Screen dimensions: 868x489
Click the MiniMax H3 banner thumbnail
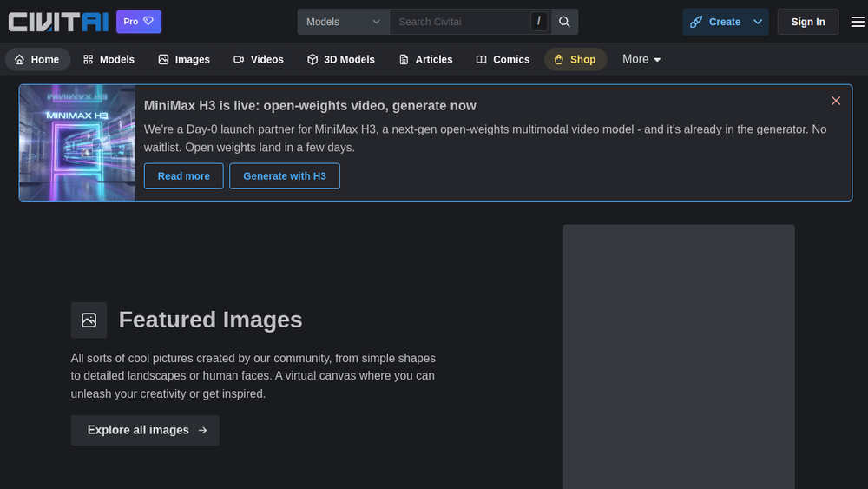77,143
